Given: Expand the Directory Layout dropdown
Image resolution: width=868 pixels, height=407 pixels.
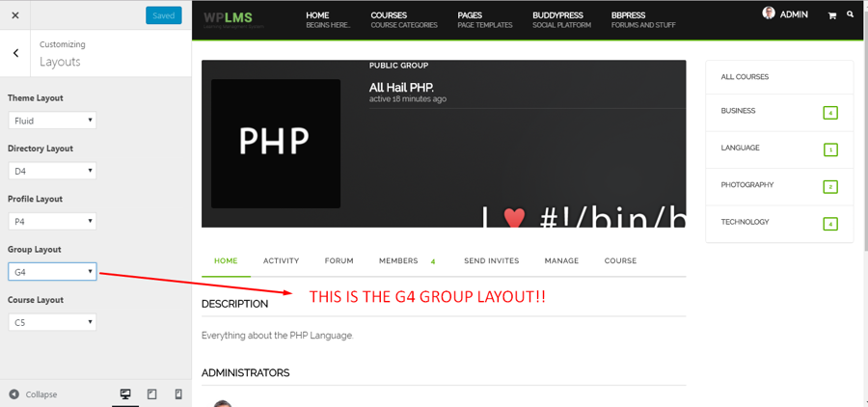Looking at the screenshot, I should [52, 171].
